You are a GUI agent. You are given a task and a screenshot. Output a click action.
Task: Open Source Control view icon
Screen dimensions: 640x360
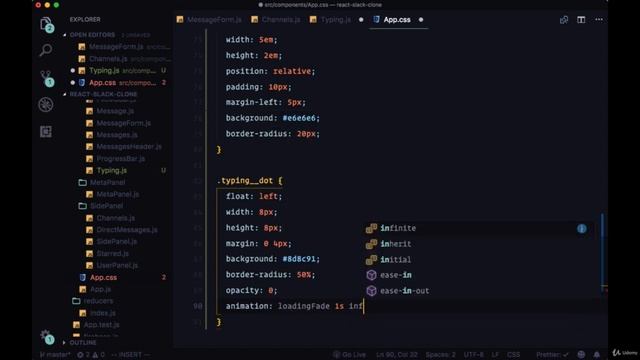(x=46, y=77)
